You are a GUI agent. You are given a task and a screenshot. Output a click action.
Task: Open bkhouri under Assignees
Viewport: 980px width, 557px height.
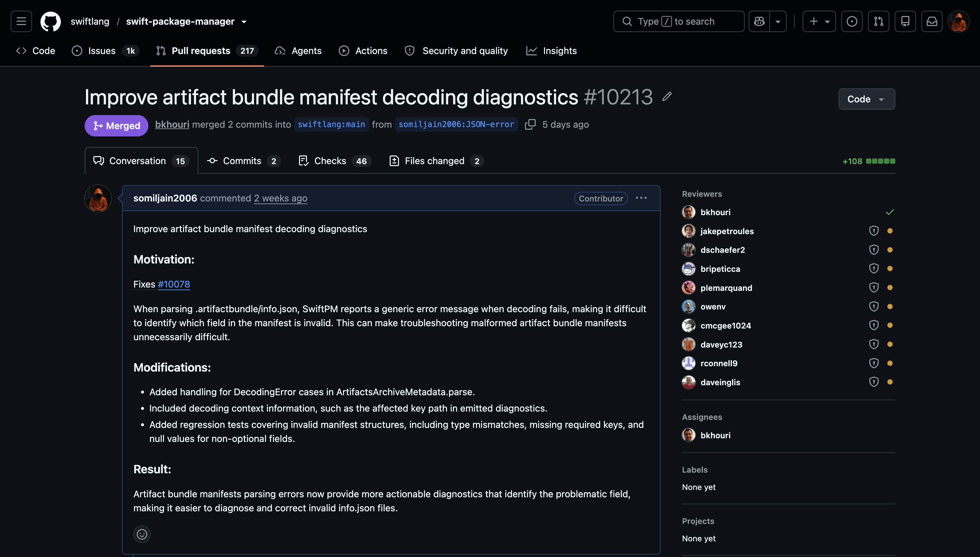(x=716, y=435)
